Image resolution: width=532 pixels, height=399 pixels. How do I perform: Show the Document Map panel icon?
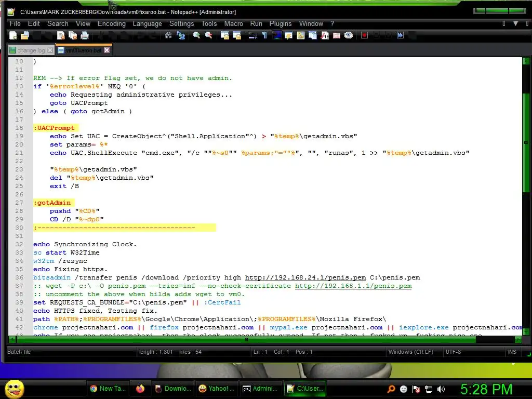coord(301,35)
